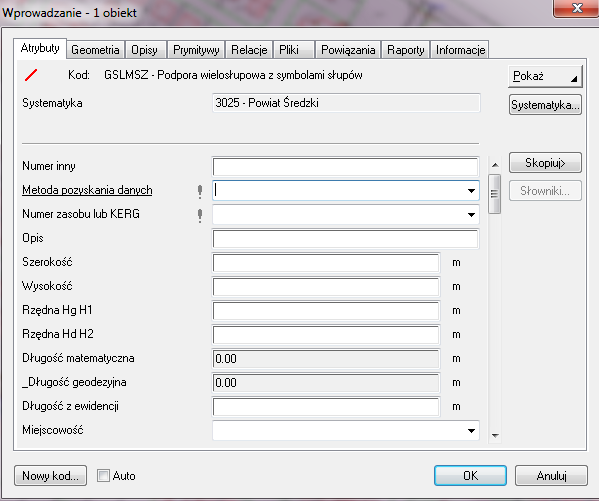The image size is (599, 501).
Task: Close the Wprowadzanie dialog window
Action: [x=576, y=8]
